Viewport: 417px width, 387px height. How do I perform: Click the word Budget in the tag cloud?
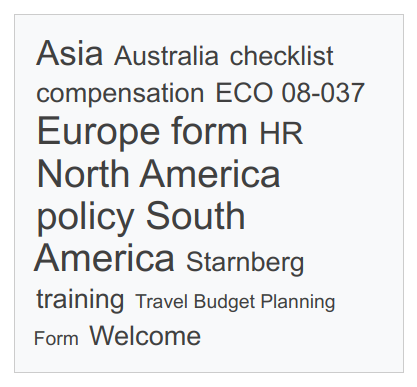point(224,302)
